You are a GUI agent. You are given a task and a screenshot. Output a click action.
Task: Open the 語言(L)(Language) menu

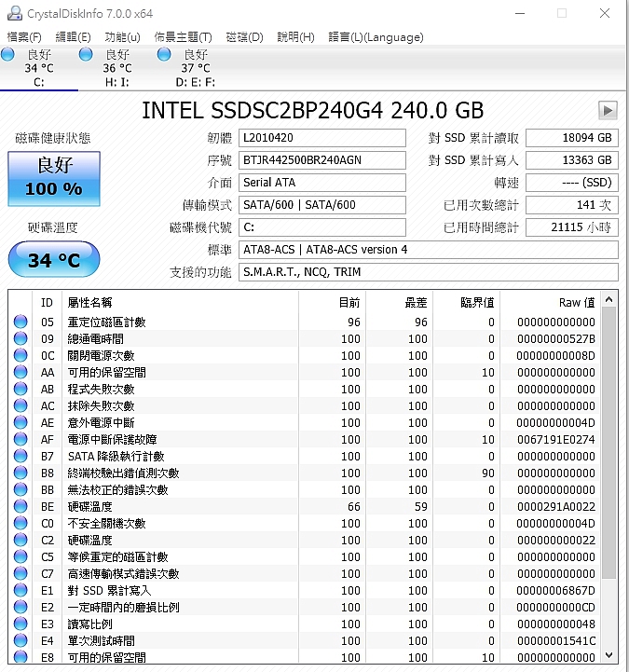(376, 37)
